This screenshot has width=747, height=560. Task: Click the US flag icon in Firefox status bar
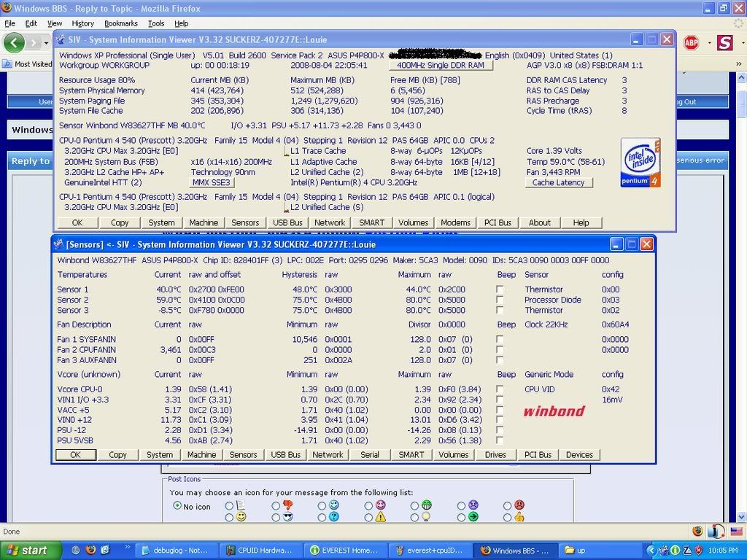pyautogui.click(x=736, y=532)
